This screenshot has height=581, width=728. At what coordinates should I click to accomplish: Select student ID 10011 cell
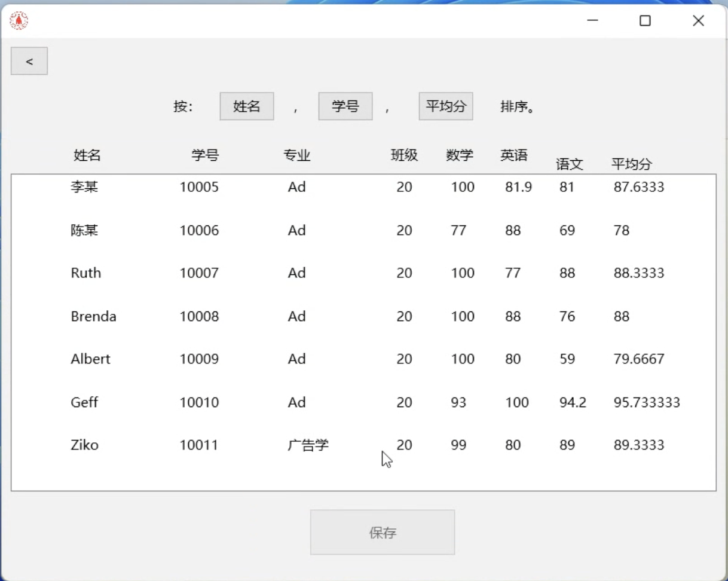click(199, 445)
